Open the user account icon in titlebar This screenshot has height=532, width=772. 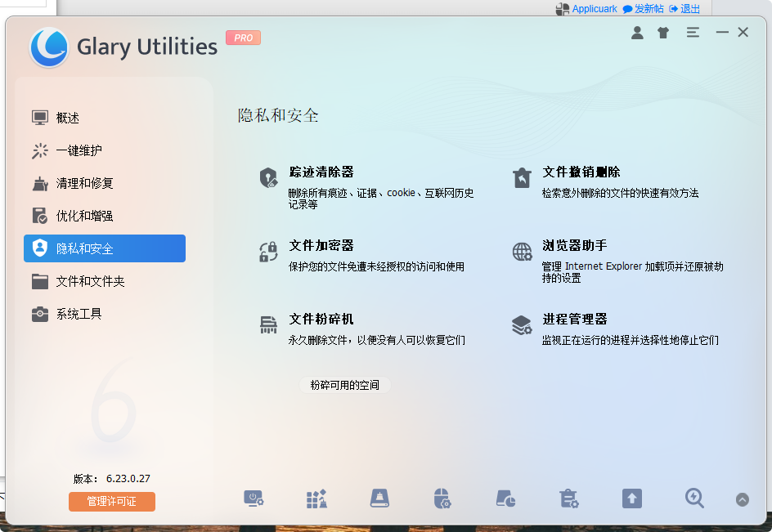point(637,32)
